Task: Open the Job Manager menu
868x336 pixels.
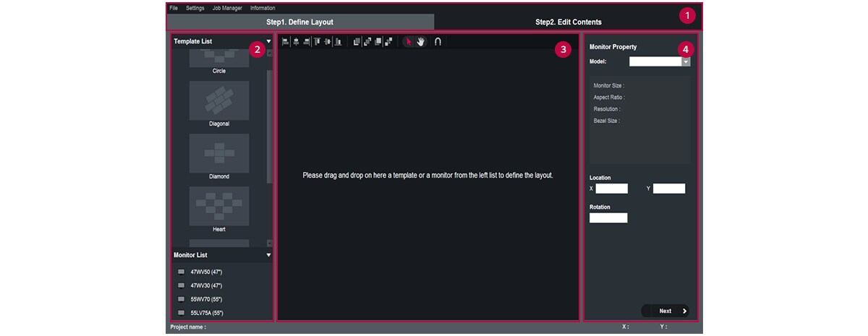Action: (226, 8)
